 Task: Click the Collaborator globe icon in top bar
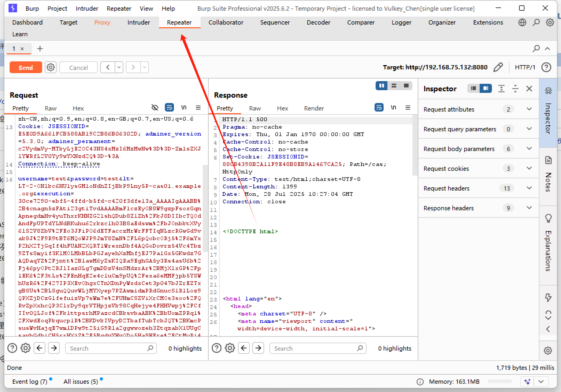(x=522, y=22)
